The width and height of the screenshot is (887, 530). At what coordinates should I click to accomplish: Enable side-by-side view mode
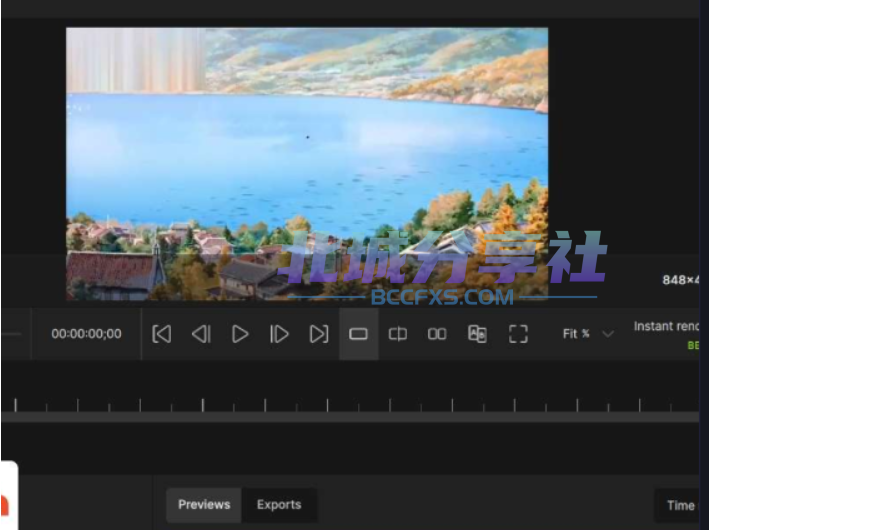pos(437,334)
